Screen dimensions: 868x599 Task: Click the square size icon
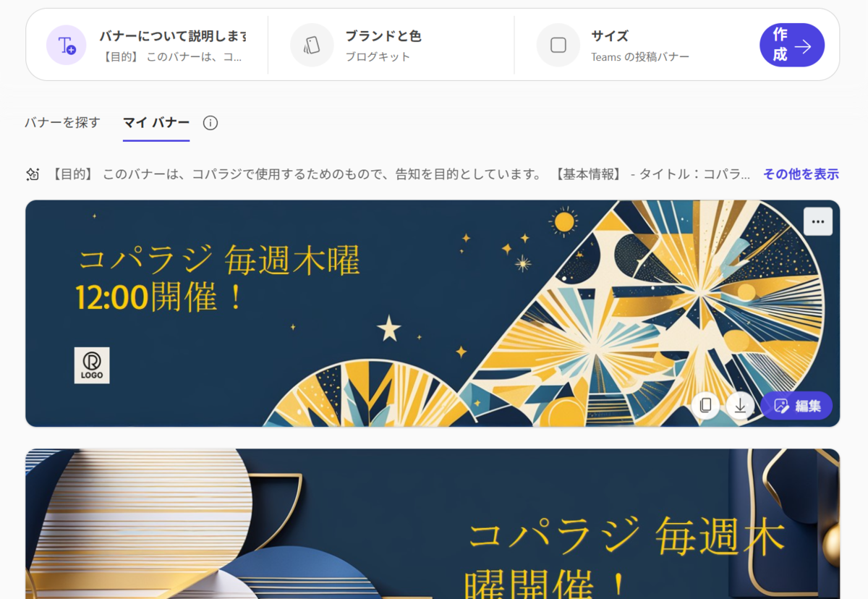pos(558,45)
